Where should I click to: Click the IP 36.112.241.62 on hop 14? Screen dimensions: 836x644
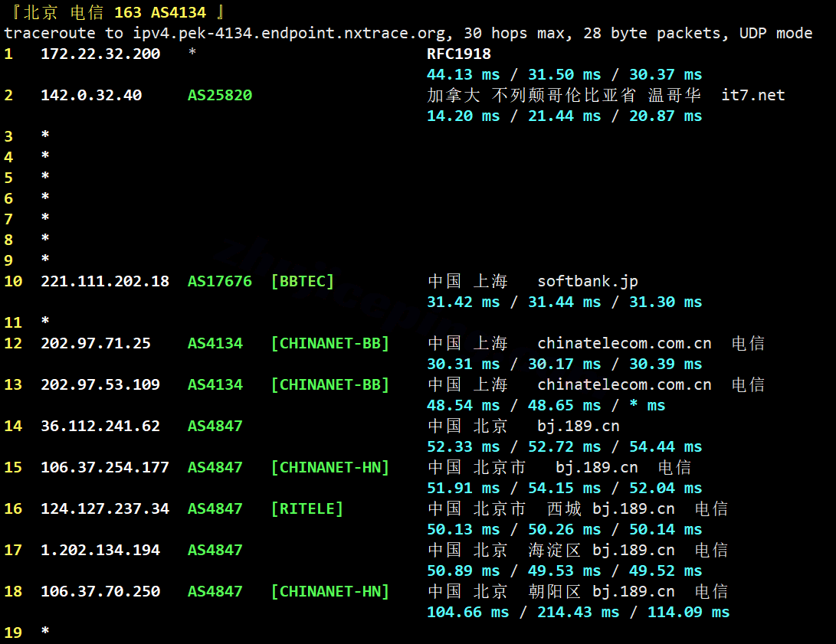100,426
